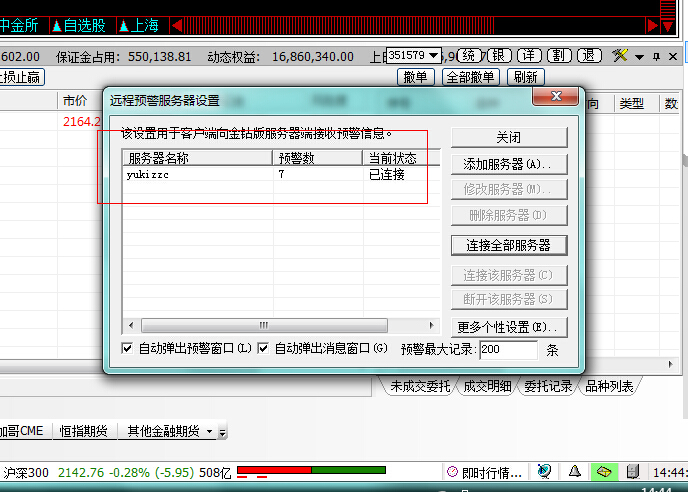The image size is (688, 492).
Task: Click the 退 exit icon button
Action: point(590,56)
